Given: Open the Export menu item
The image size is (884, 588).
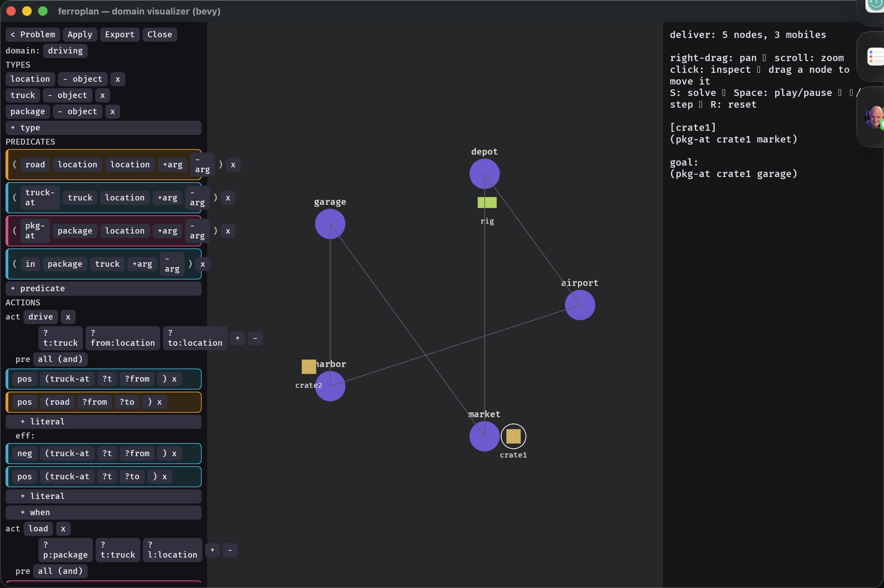Looking at the screenshot, I should [120, 35].
